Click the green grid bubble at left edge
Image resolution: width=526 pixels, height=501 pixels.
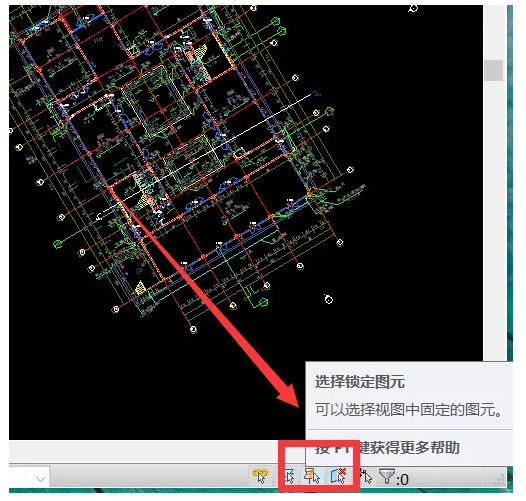coord(58,244)
